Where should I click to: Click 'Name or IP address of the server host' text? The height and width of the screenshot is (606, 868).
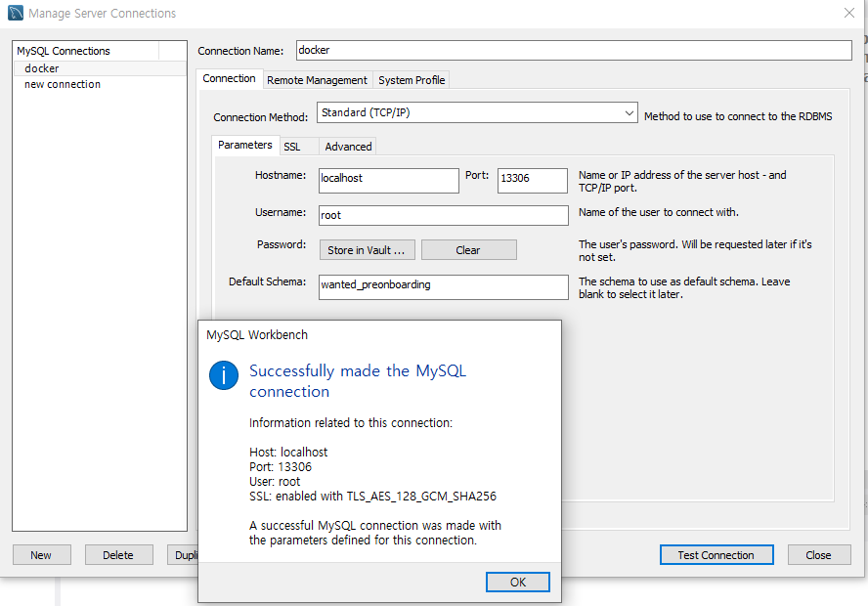(x=682, y=181)
